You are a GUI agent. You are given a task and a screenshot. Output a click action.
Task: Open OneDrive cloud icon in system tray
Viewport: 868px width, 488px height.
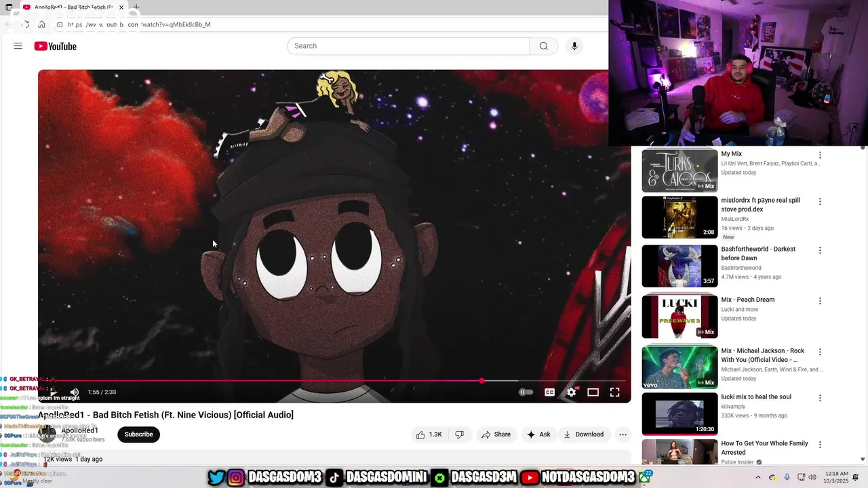(772, 478)
